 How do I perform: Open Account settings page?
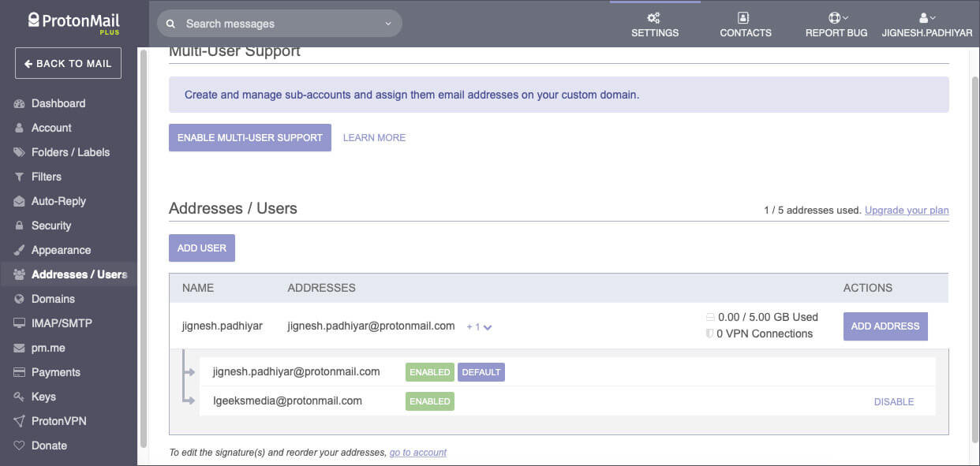(x=51, y=128)
